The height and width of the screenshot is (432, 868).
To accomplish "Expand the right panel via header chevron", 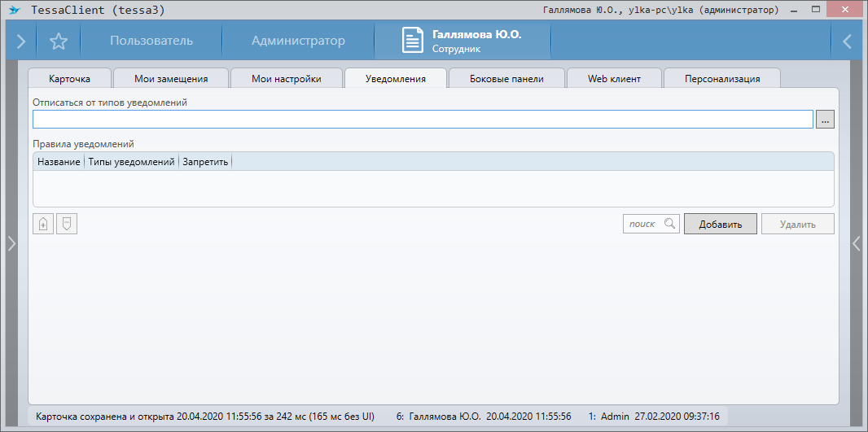I will click(848, 41).
